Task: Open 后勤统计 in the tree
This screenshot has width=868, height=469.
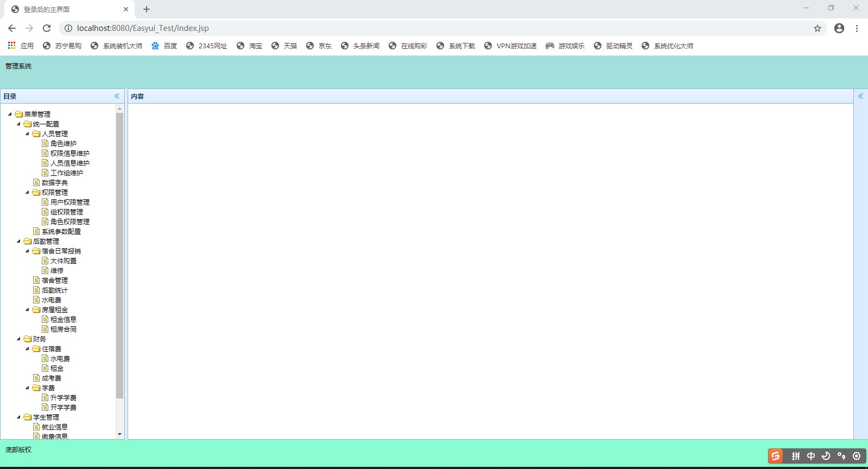Action: tap(55, 290)
